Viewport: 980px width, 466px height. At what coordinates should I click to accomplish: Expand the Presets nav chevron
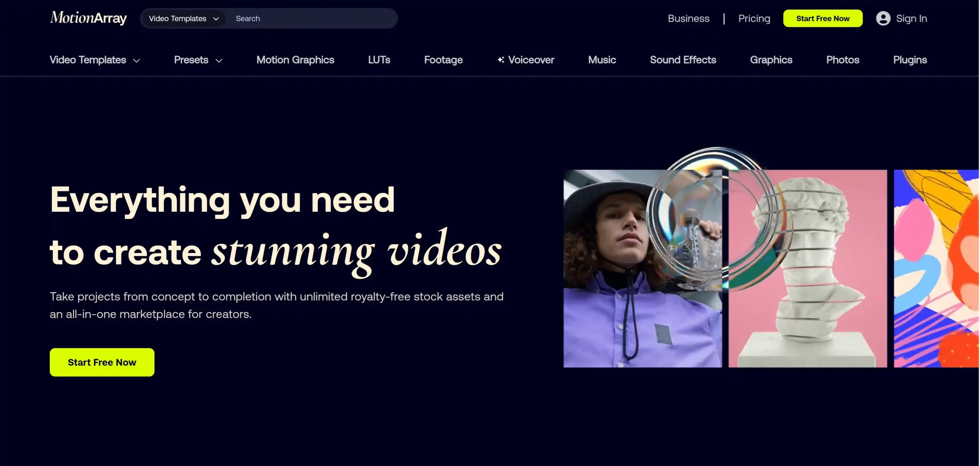219,60
